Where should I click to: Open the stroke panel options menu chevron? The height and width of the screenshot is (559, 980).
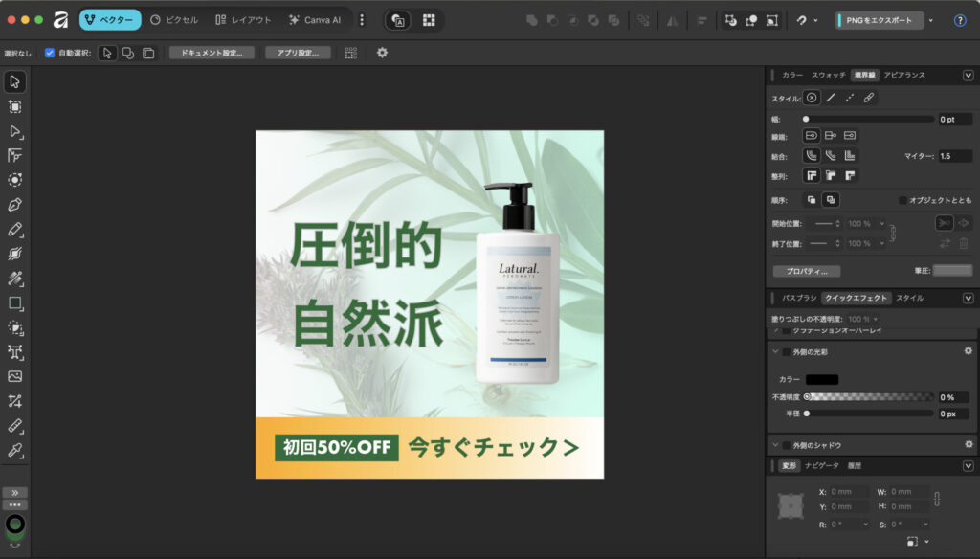coord(967,75)
